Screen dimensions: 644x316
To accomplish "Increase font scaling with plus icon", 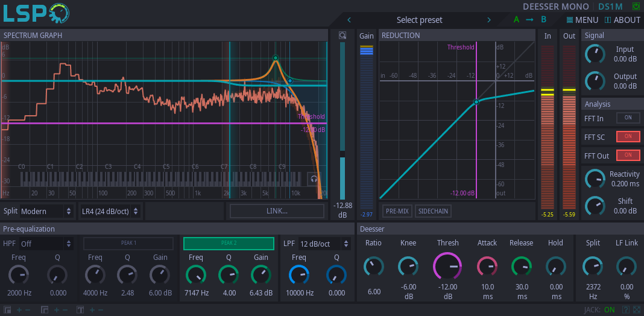I will click(91, 310).
